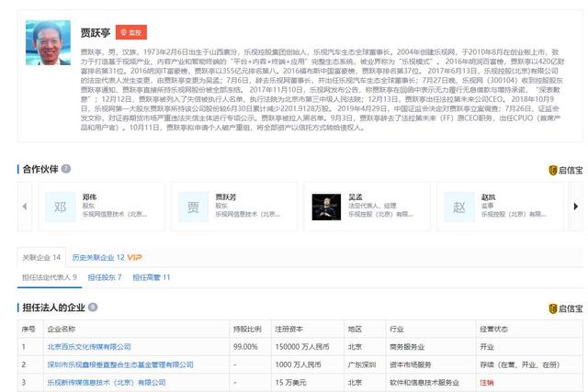
Task: Open 贾跃亭's profile photo
Action: pos(48,43)
